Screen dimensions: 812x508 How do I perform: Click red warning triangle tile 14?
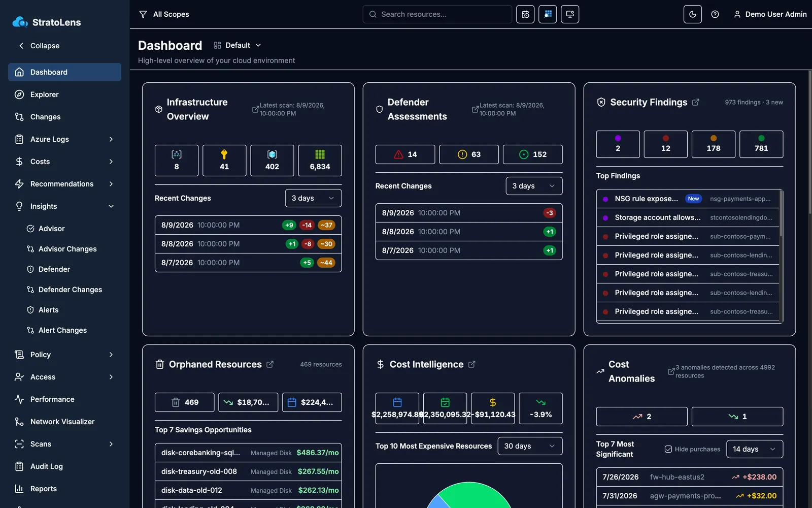click(x=405, y=154)
